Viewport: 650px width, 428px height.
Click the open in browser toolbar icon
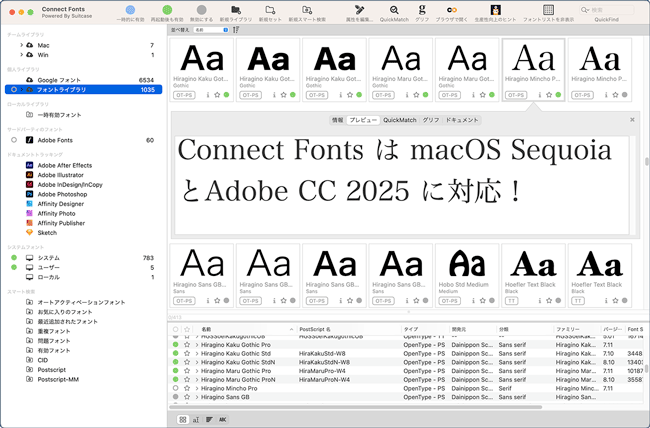tap(452, 10)
